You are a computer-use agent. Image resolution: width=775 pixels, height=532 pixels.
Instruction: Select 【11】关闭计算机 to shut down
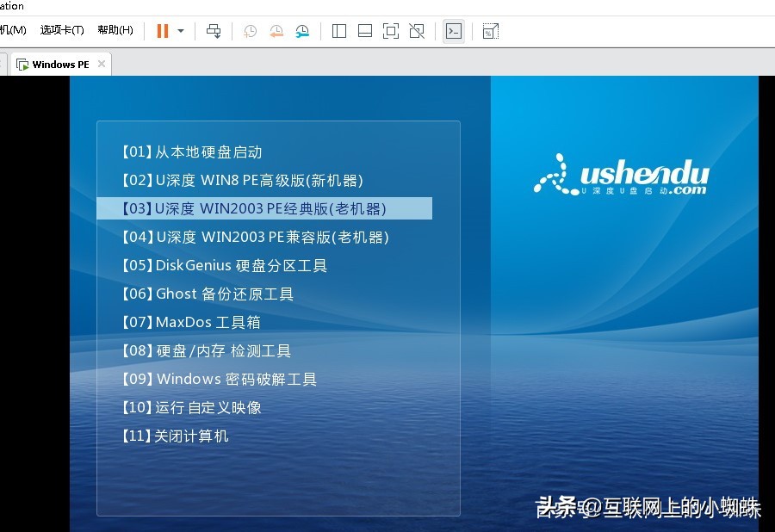point(174,436)
